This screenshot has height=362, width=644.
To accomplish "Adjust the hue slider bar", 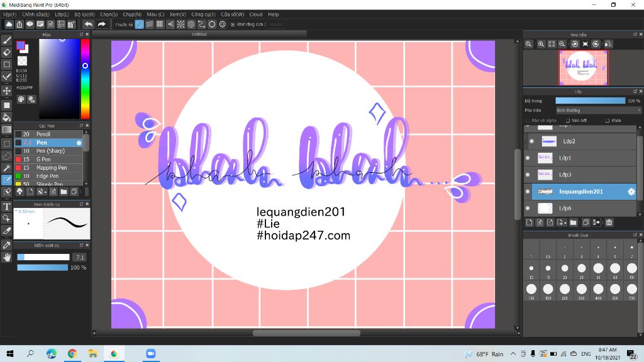I will pyautogui.click(x=85, y=79).
